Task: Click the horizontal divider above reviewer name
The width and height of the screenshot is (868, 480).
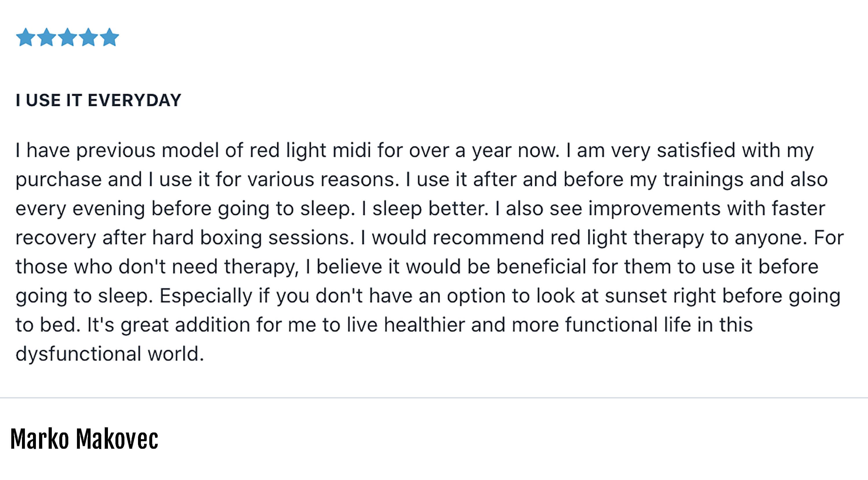Action: (434, 398)
